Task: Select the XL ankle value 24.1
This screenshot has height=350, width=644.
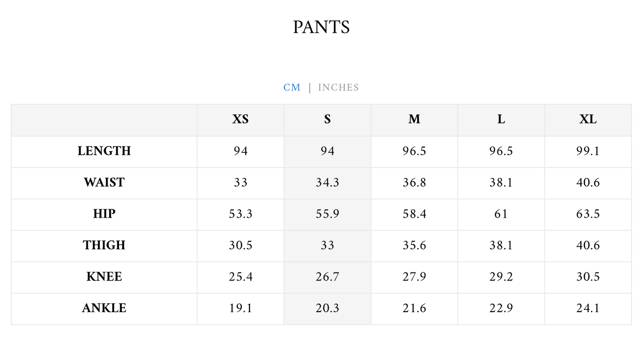Action: click(588, 308)
